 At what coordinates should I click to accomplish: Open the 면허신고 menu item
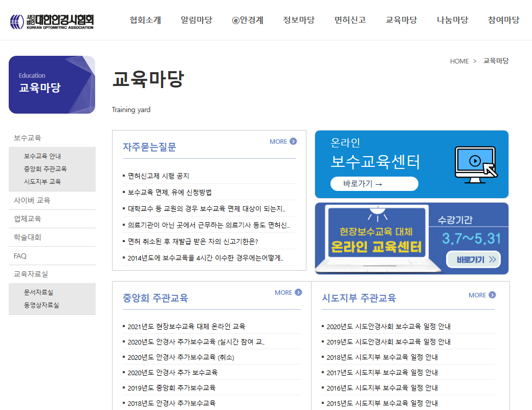pos(350,19)
